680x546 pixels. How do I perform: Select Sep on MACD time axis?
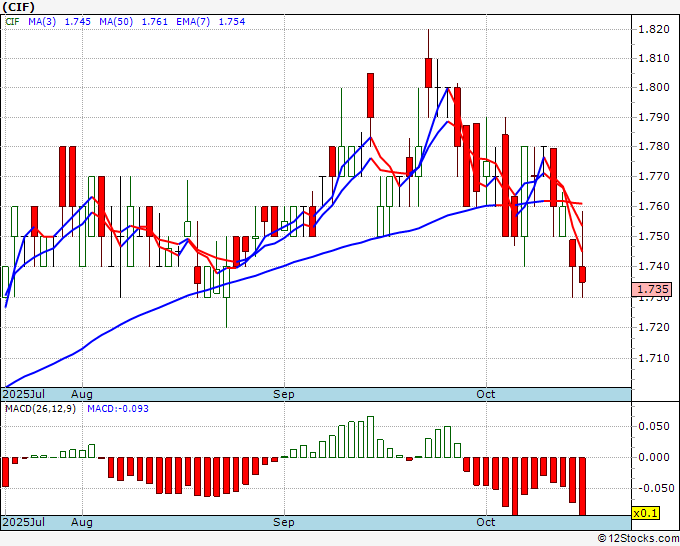[x=284, y=522]
